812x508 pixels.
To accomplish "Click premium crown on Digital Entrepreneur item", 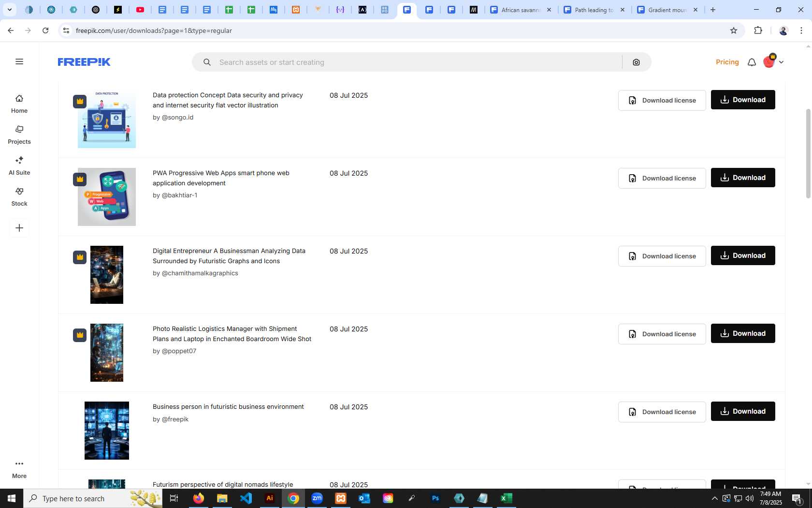I will [x=80, y=257].
